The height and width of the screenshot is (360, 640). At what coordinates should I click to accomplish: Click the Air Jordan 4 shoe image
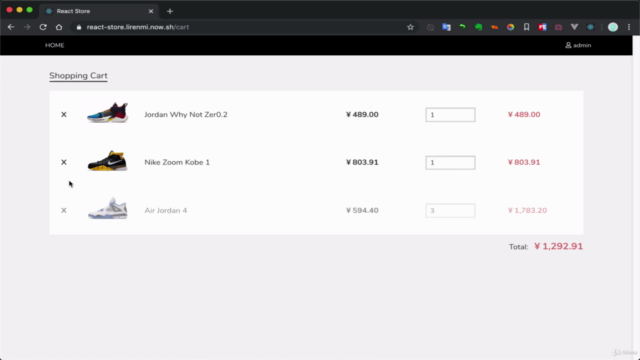click(107, 208)
